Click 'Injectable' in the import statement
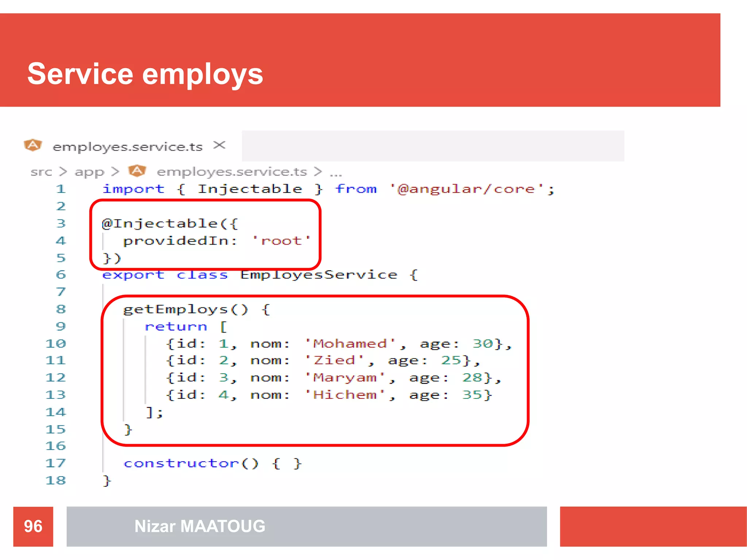The image size is (747, 560). coord(250,189)
